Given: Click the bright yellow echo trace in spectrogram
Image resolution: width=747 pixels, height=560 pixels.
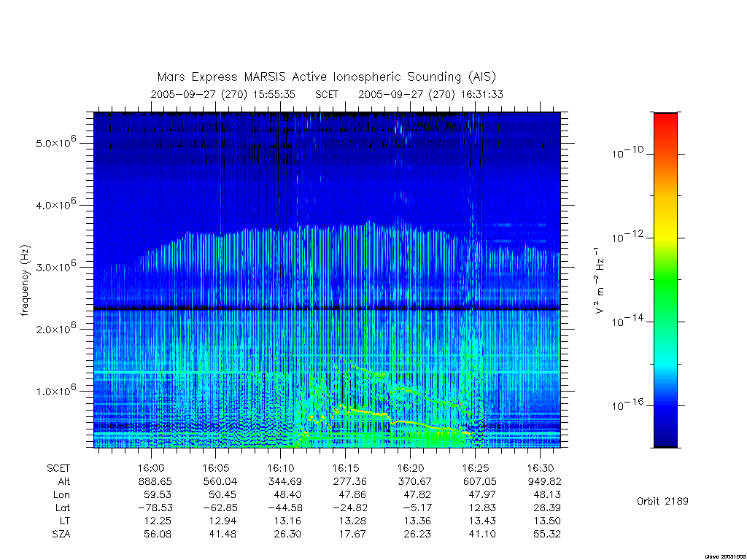Looking at the screenshot, I should point(367,413).
